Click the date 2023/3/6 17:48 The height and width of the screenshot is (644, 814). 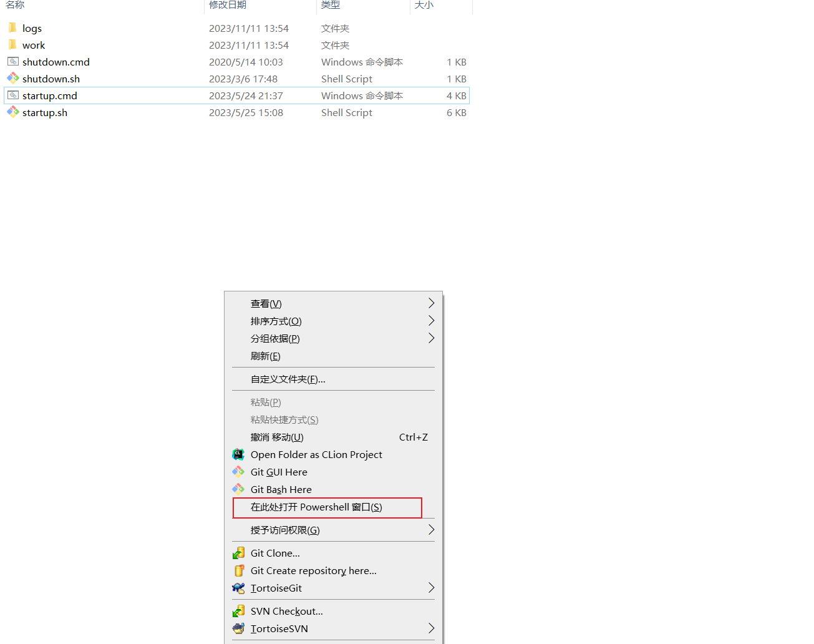pyautogui.click(x=243, y=79)
